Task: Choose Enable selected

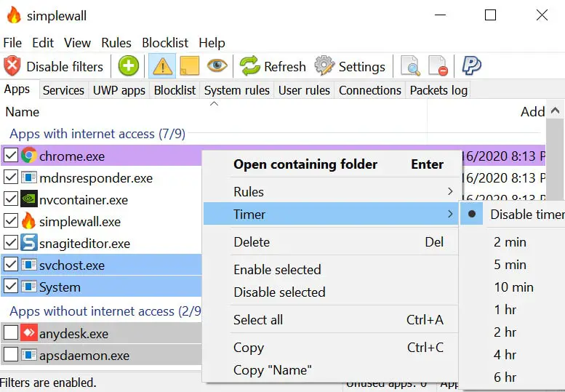Action: pos(331,270)
